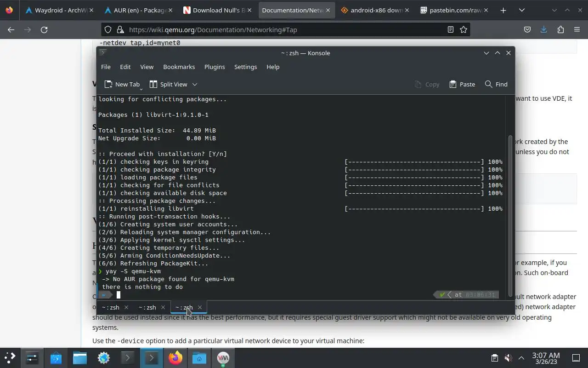
Task: Open the home folder taskbar entry
Action: [199, 357]
